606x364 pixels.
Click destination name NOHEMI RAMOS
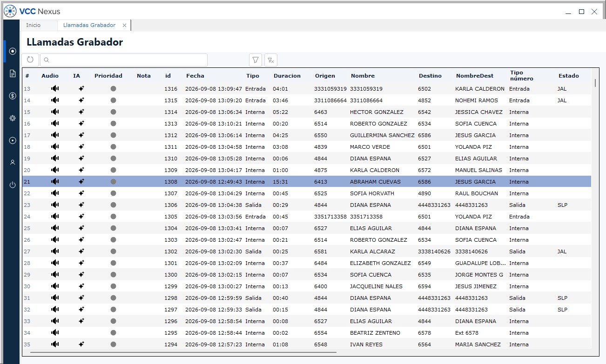[x=477, y=100]
